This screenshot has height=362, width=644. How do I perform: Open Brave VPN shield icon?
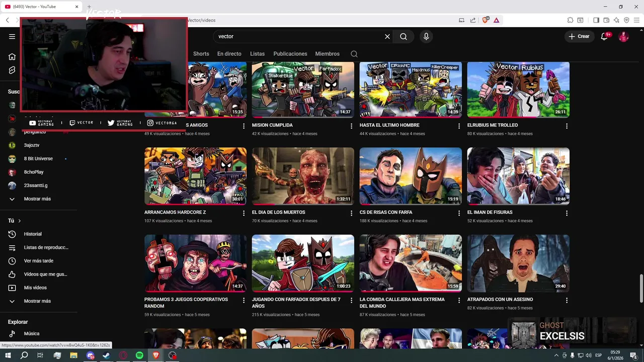coord(626,20)
